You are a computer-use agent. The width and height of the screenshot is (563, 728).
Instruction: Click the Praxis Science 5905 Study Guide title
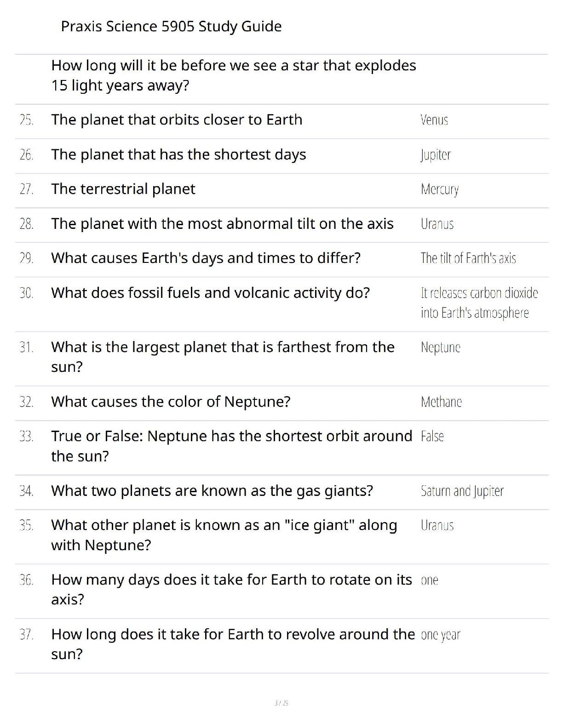pyautogui.click(x=171, y=26)
